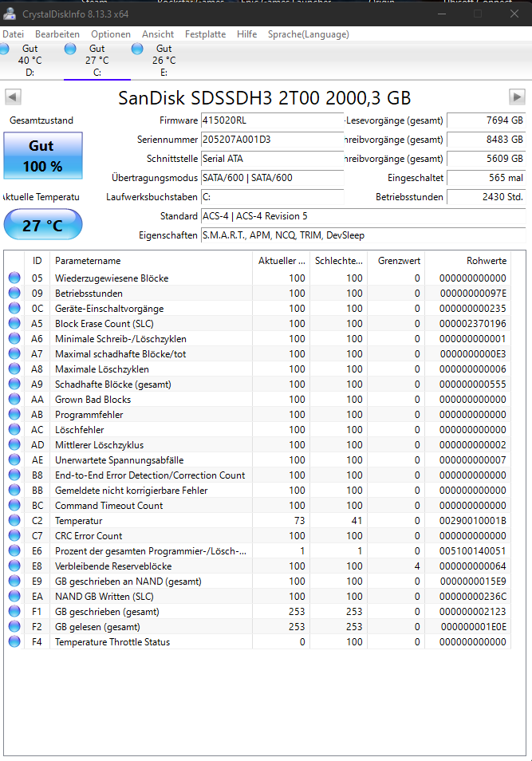Viewport: 532px width, 761px height.
Task: Click status icon for Block Erase Count row
Action: point(14,323)
